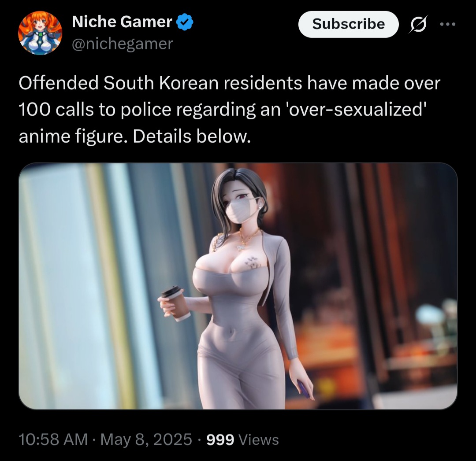Viewport: 476px width, 461px height.
Task: Open the Niche Gamer profile avatar
Action: pyautogui.click(x=40, y=33)
